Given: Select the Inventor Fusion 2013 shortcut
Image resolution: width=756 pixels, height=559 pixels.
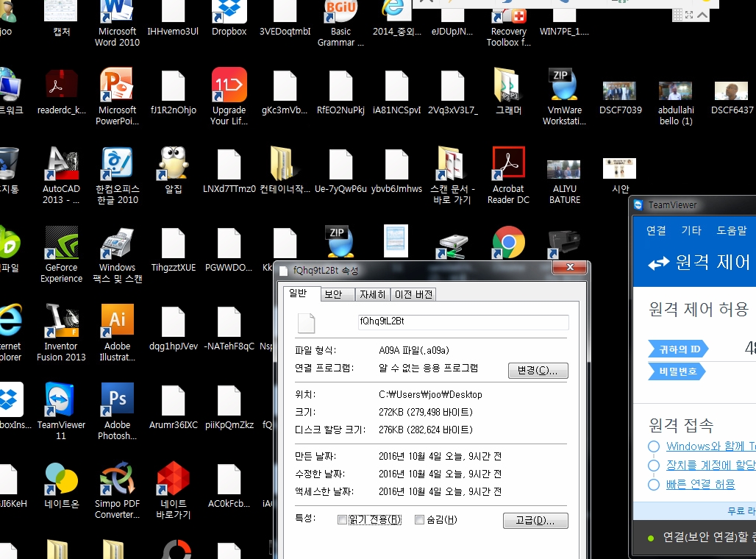Looking at the screenshot, I should tap(61, 321).
